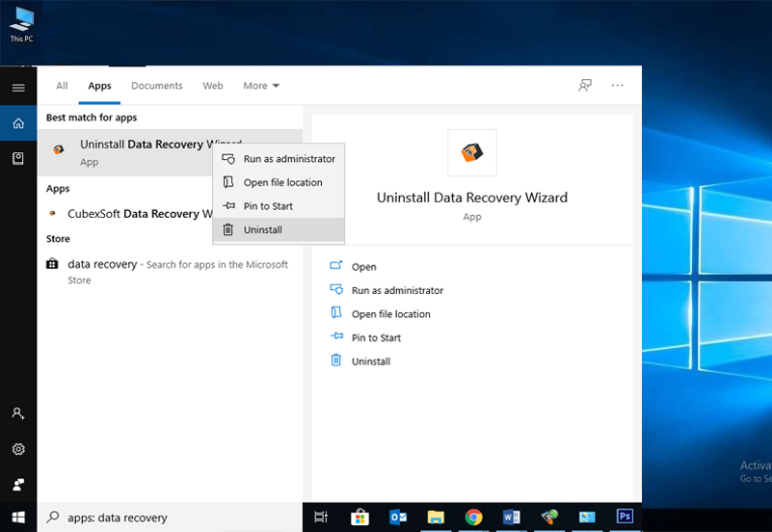Switch to the Apps search tab
The height and width of the screenshot is (532, 772).
tap(99, 86)
